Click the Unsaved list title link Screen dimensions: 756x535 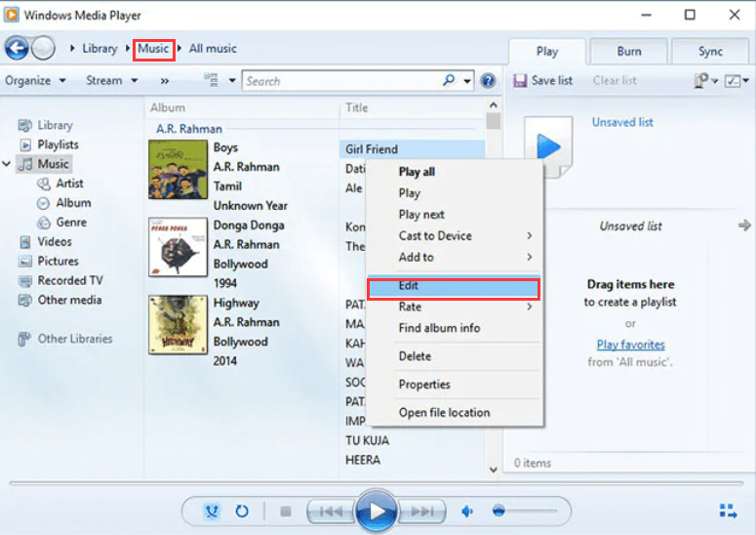pos(622,122)
